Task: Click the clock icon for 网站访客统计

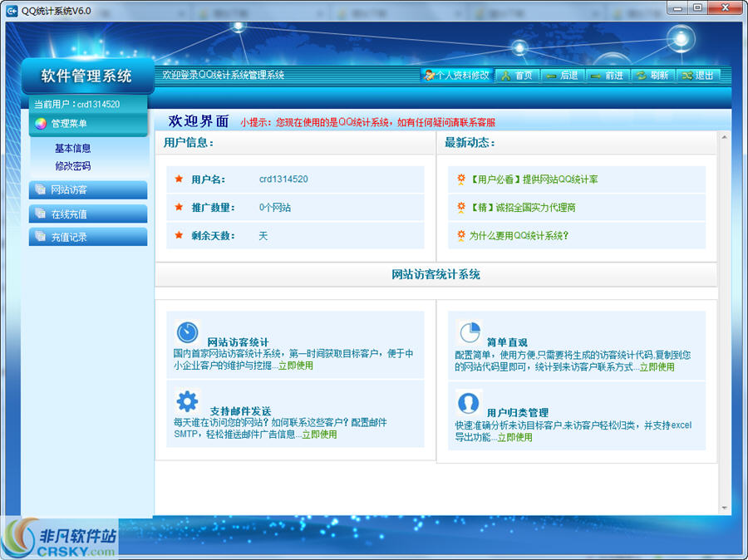Action: 188,332
